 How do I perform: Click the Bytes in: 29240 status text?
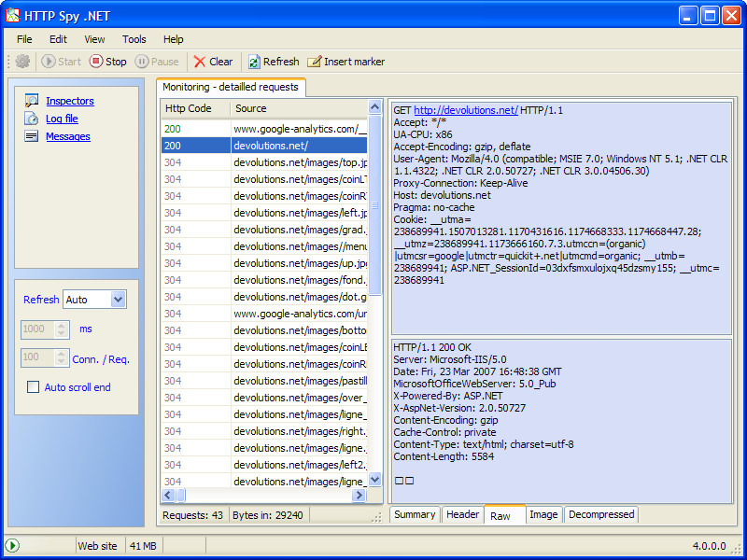[268, 515]
